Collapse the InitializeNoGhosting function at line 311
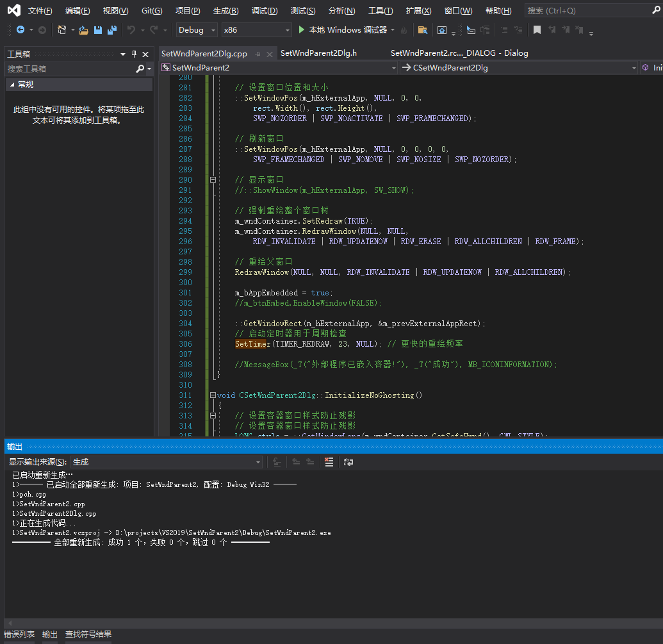The height and width of the screenshot is (644, 663). [213, 395]
